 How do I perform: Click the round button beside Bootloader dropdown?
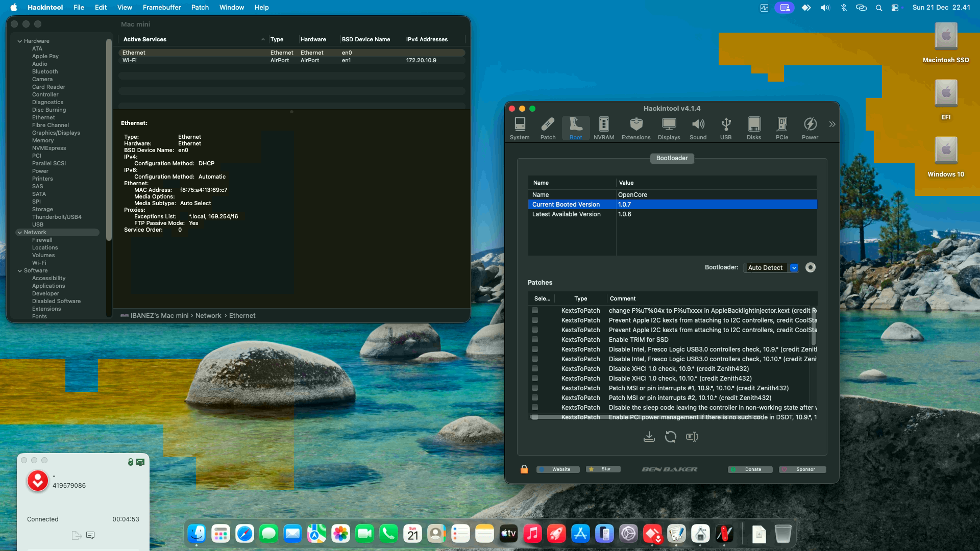(x=811, y=267)
